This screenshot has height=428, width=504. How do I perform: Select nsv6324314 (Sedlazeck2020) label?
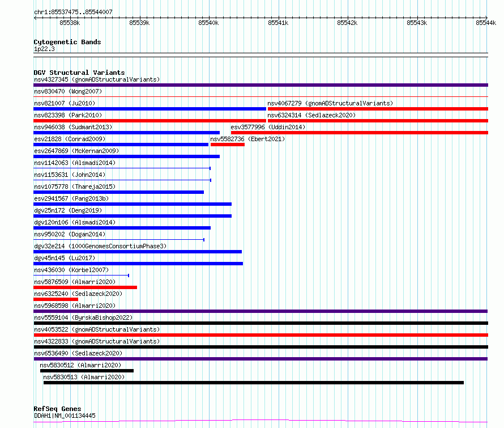click(311, 115)
